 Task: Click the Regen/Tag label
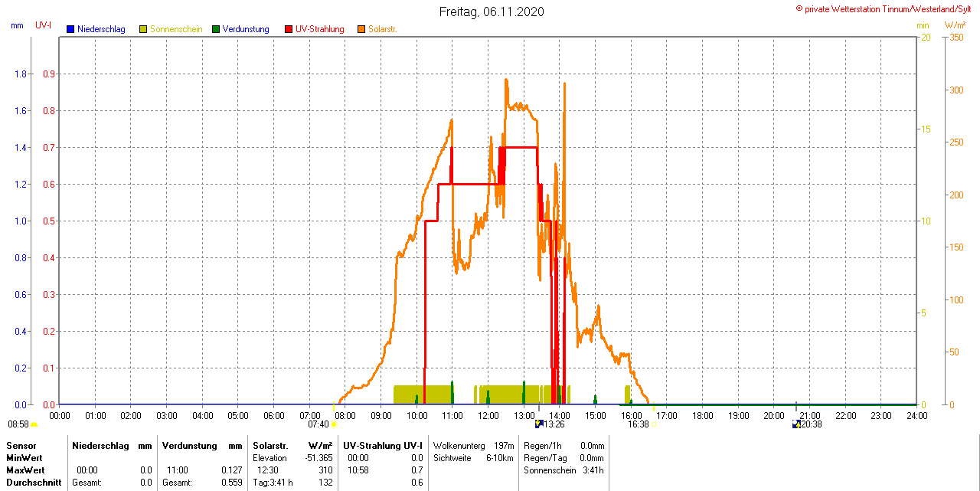(x=544, y=457)
